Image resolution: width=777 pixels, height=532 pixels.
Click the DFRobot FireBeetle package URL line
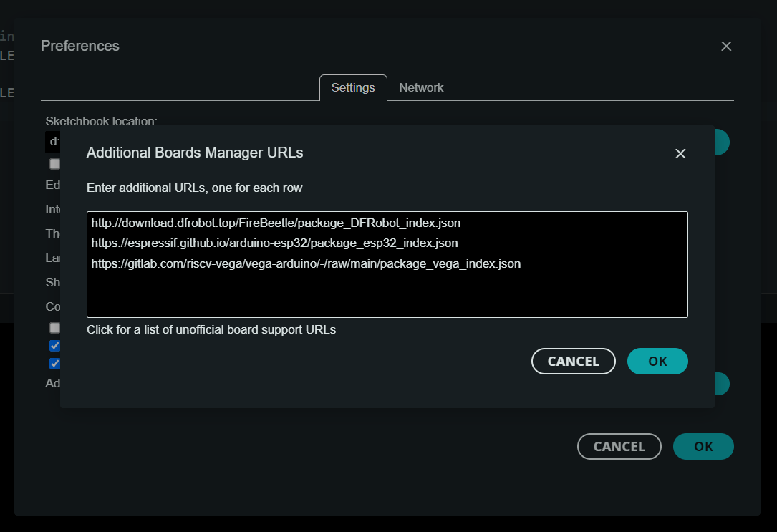click(x=276, y=223)
